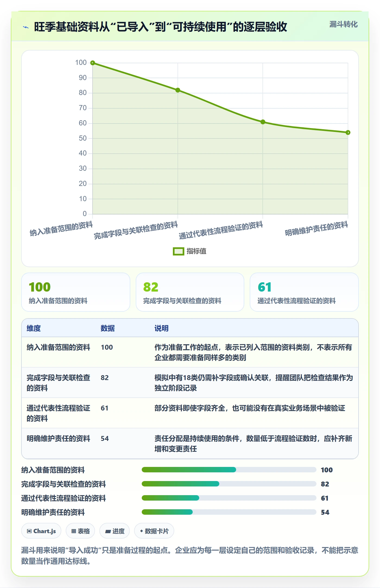
Task: Select the chart data point at 82
Action: click(x=178, y=90)
